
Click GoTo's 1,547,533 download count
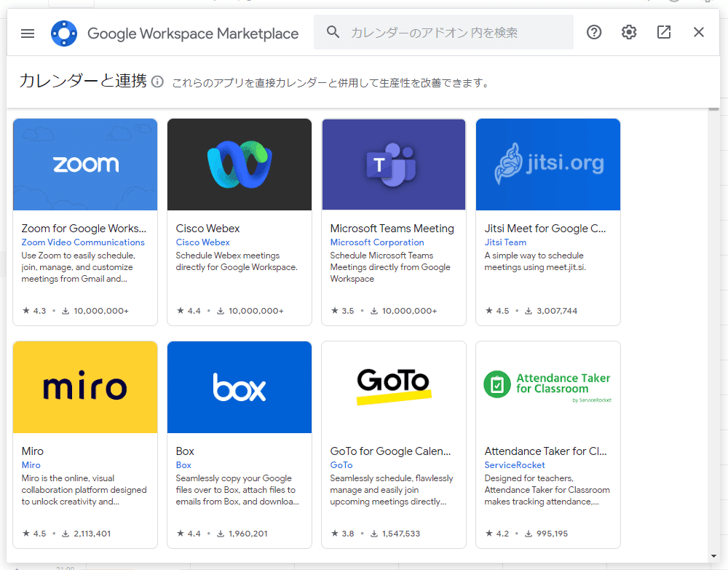pos(395,534)
